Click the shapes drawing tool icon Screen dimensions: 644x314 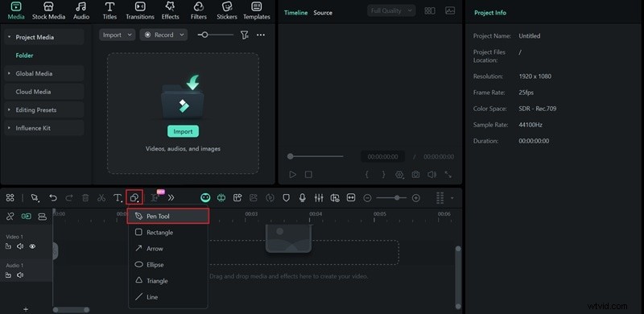click(134, 198)
